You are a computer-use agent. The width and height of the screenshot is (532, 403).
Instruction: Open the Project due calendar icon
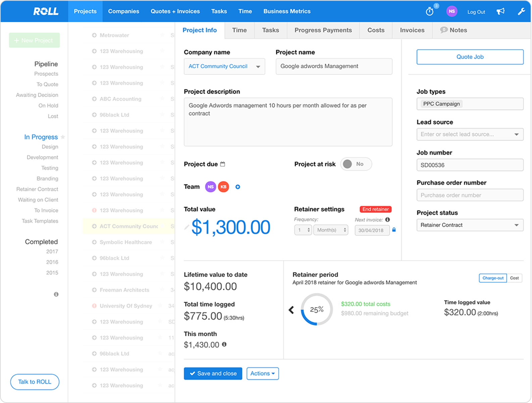223,164
